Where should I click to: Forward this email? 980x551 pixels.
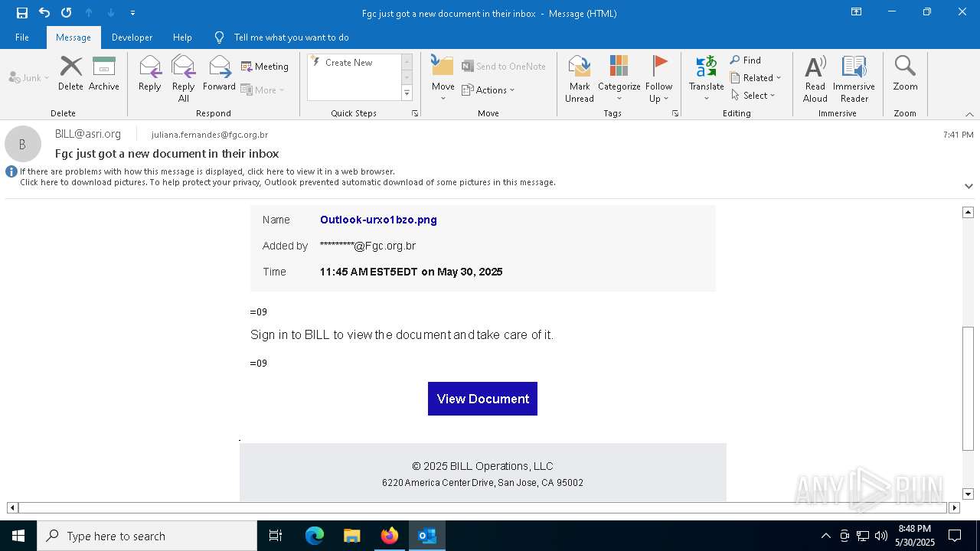[219, 73]
